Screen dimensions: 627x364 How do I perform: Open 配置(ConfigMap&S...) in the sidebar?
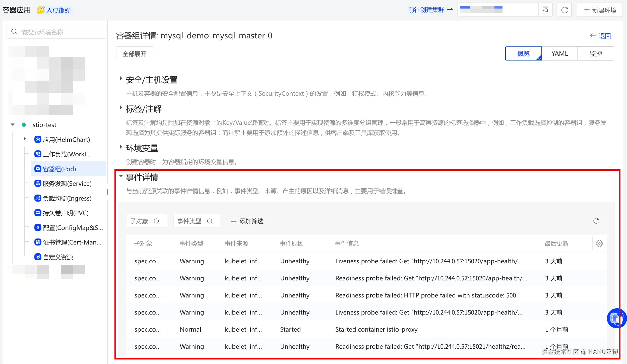click(x=73, y=228)
